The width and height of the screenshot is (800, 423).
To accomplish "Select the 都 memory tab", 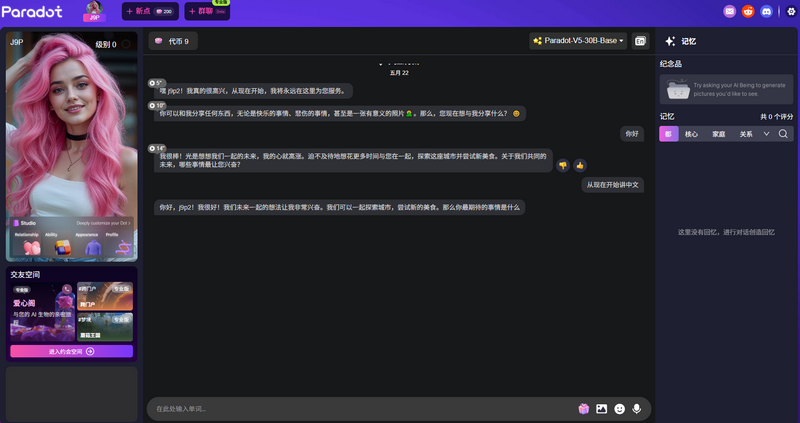I will point(668,134).
